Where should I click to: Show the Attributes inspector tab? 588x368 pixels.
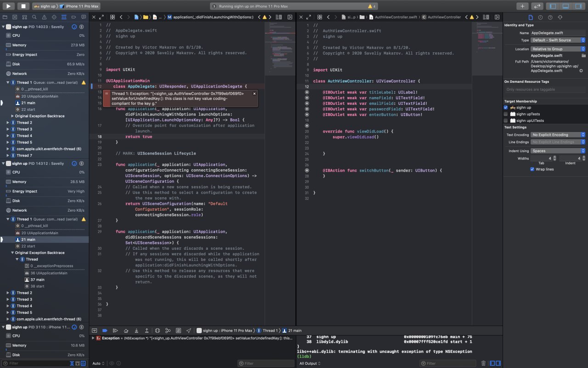pyautogui.click(x=560, y=17)
